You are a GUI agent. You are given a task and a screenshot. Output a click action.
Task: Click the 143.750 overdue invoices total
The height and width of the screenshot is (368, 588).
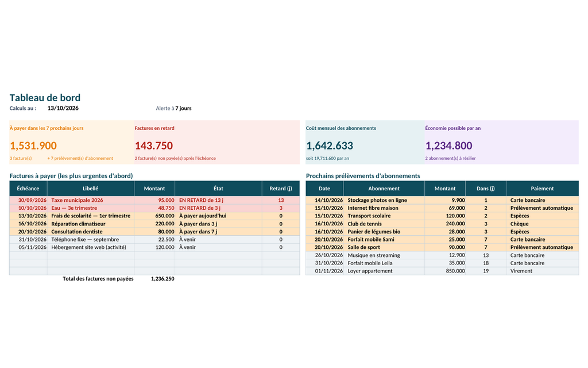154,145
